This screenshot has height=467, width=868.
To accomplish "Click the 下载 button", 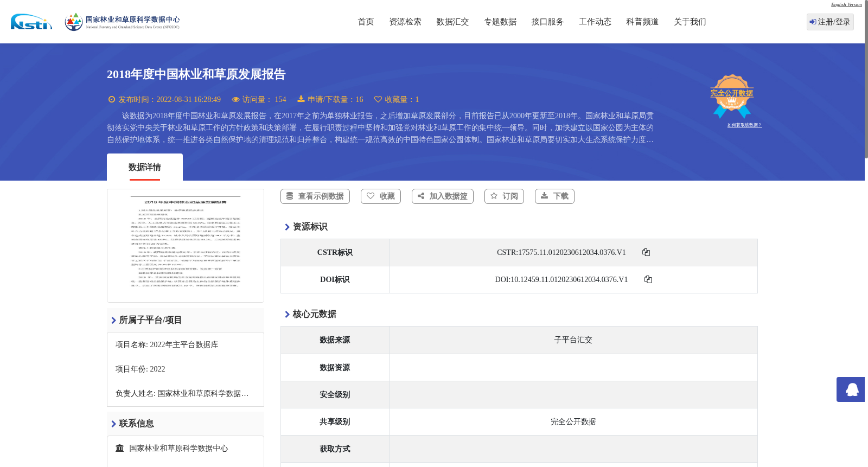I will click(554, 196).
